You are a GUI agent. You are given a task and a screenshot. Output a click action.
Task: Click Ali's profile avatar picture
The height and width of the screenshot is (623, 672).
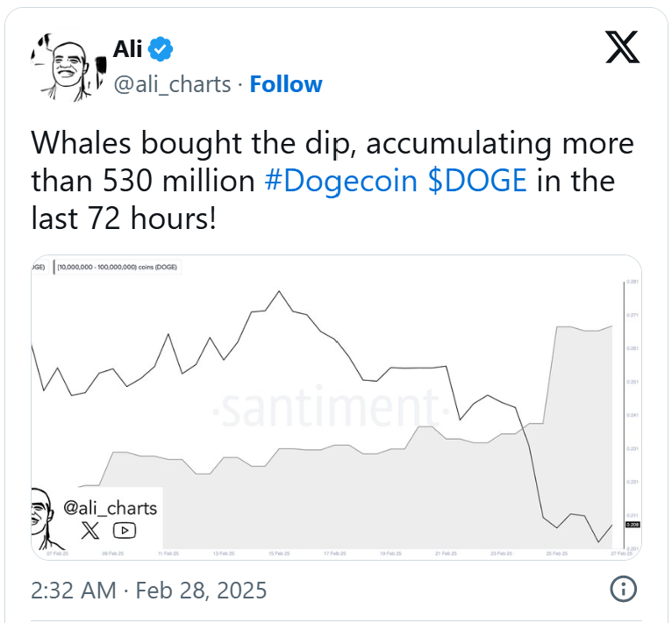pyautogui.click(x=64, y=67)
